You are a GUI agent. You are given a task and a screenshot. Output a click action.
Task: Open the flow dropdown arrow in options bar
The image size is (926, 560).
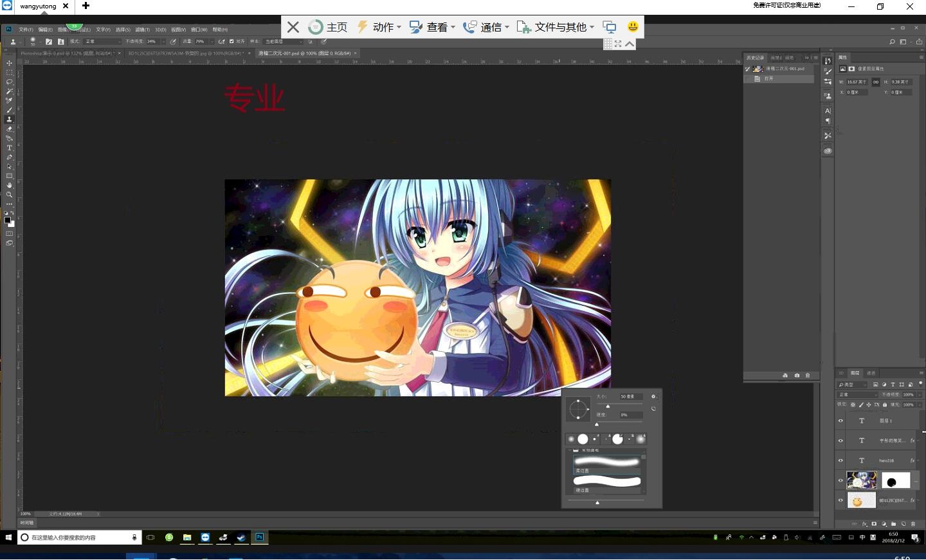211,42
